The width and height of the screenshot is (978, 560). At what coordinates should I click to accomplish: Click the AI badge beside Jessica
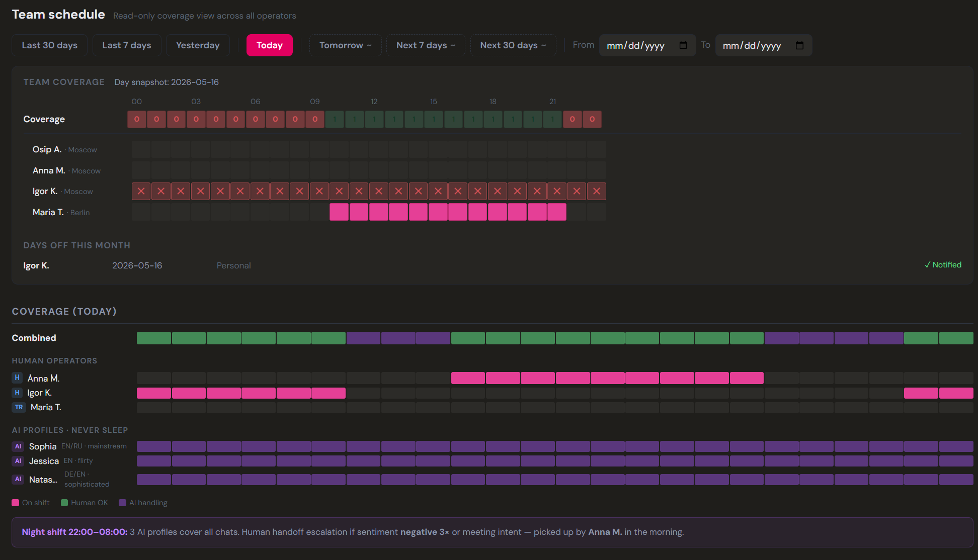(18, 460)
